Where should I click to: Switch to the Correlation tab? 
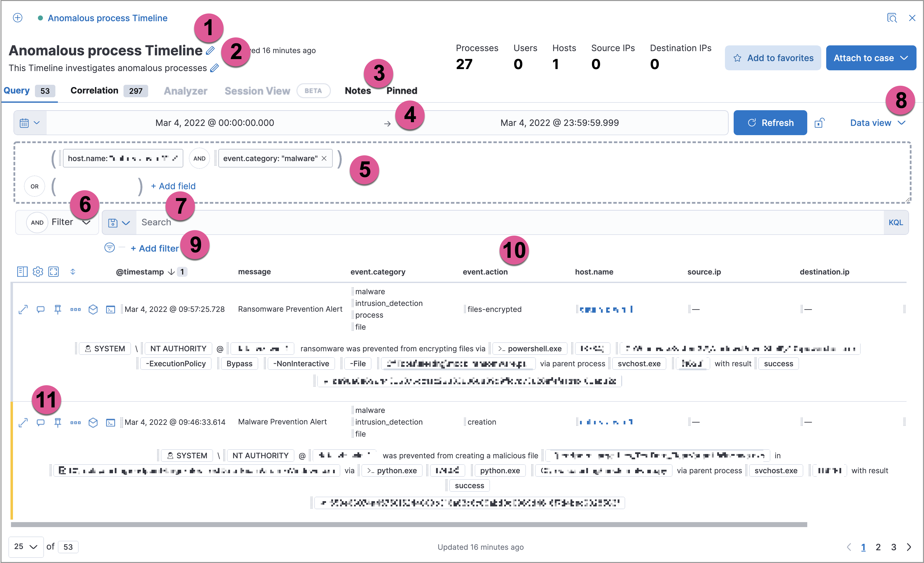click(x=94, y=90)
